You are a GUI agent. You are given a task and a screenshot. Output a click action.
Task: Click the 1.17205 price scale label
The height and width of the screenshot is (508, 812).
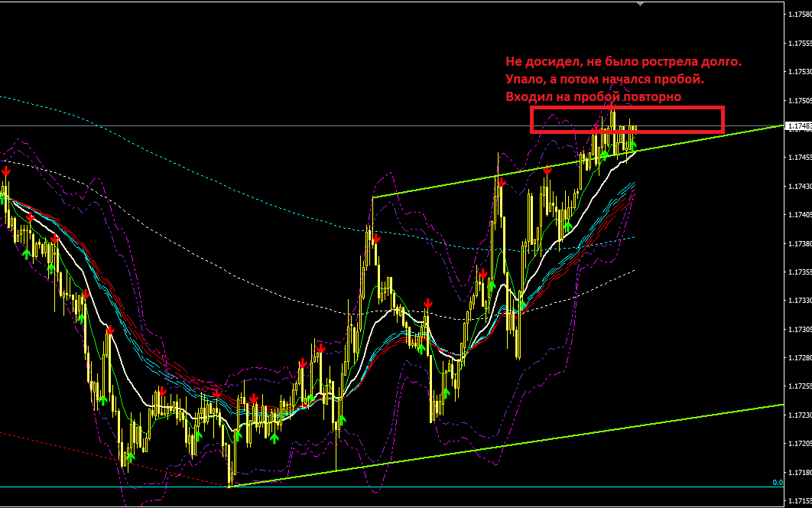tap(800, 443)
